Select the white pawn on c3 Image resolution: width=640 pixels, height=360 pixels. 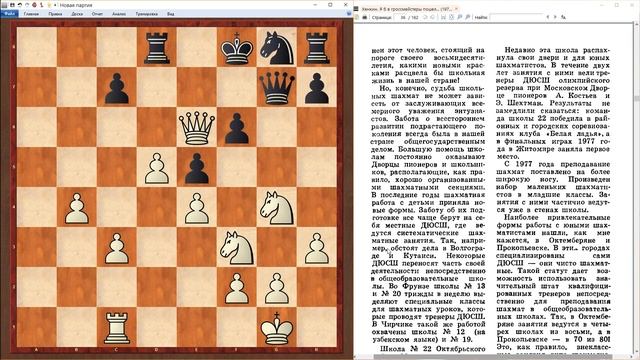[x=117, y=248]
